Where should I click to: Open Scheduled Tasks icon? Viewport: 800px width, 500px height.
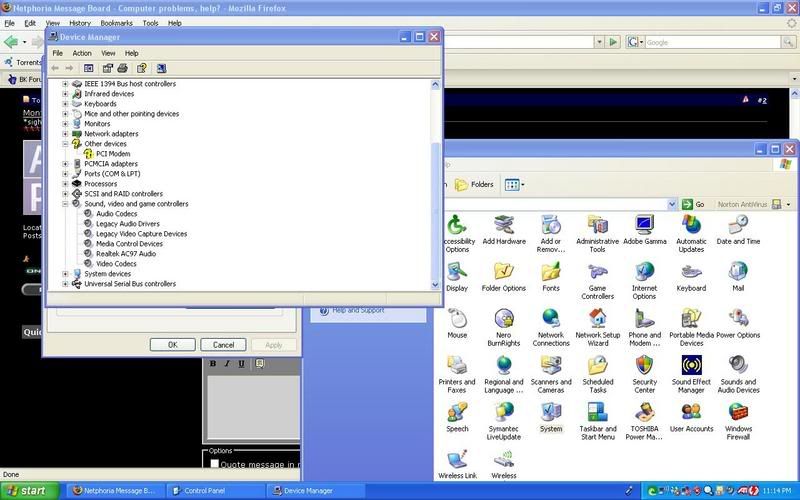[597, 374]
